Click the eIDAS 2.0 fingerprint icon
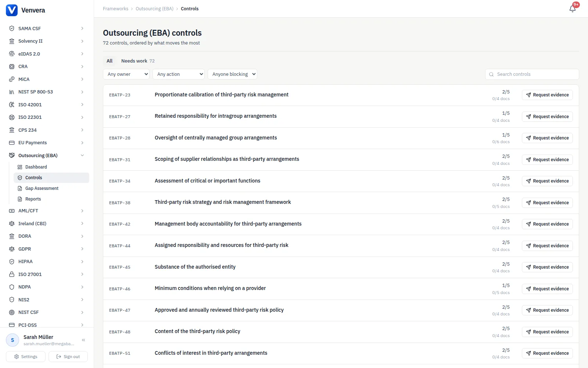 [12, 54]
